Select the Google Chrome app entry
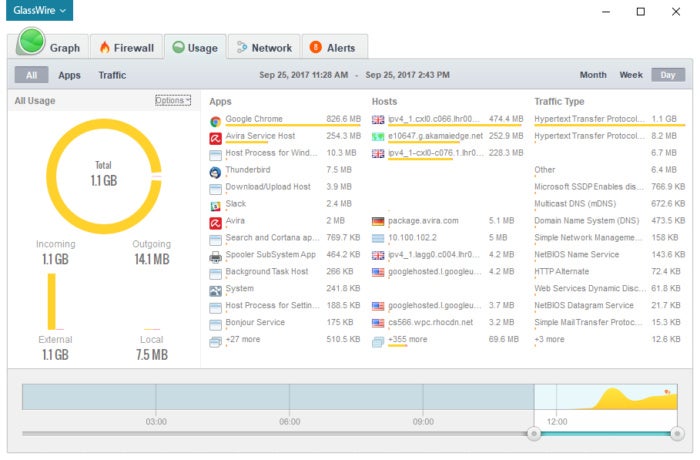The image size is (700, 460). pyautogui.click(x=254, y=119)
